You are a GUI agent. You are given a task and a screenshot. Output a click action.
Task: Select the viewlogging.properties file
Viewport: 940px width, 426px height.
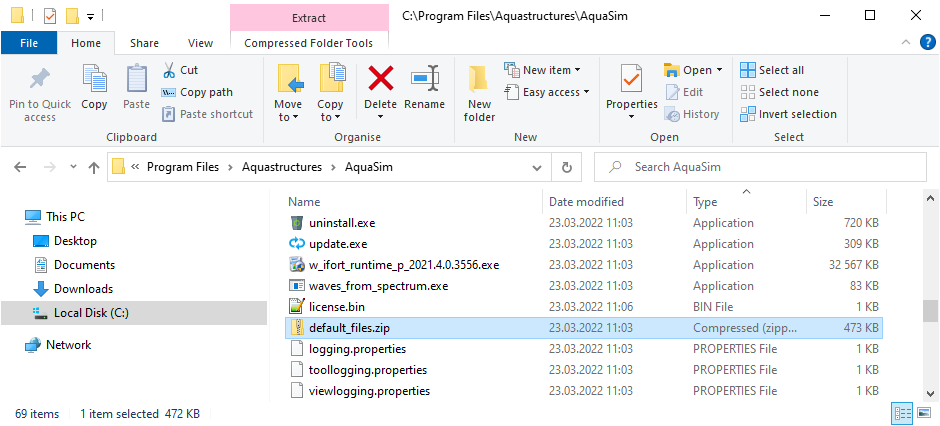369,391
